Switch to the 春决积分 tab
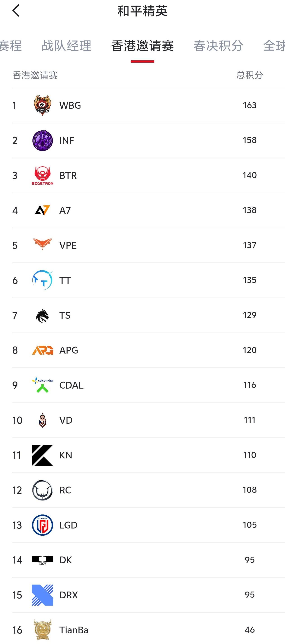 click(218, 46)
